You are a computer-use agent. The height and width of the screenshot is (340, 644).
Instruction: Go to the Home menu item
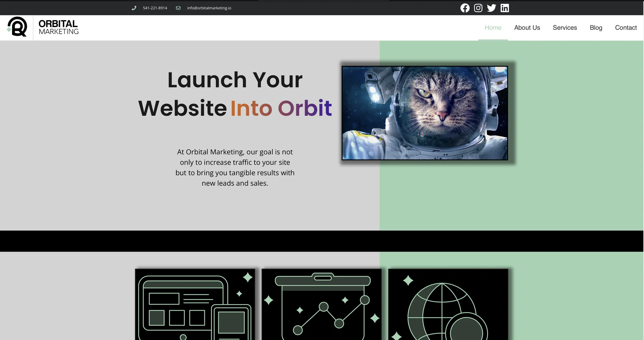(x=493, y=27)
